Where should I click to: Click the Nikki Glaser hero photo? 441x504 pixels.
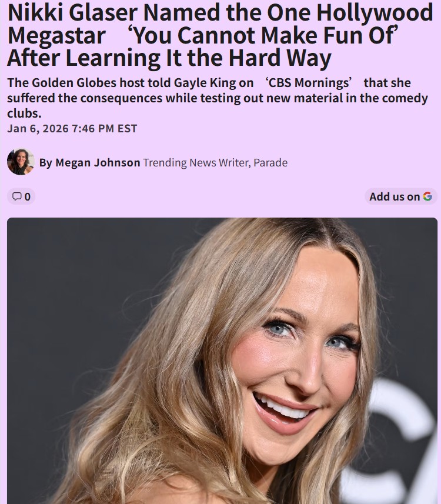222,361
